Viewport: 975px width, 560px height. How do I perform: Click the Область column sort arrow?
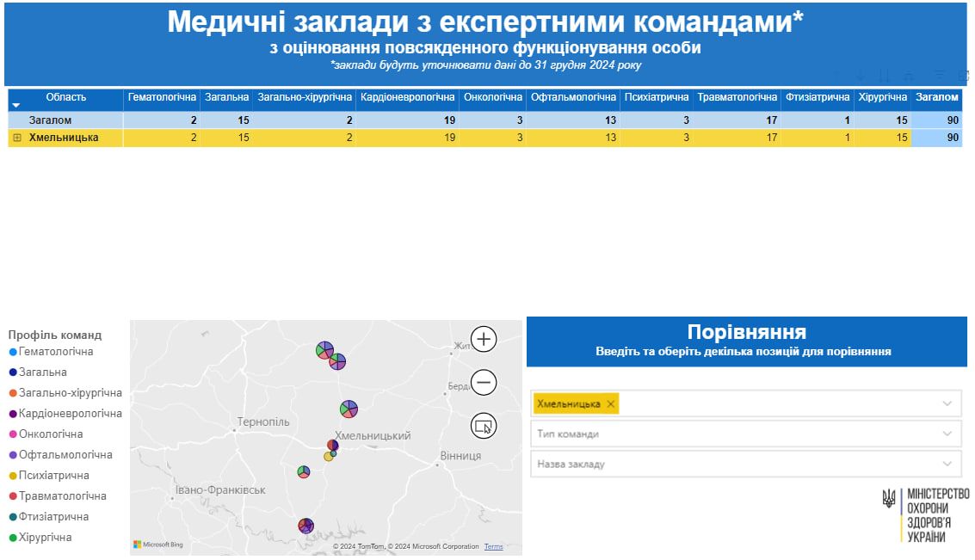(x=15, y=105)
